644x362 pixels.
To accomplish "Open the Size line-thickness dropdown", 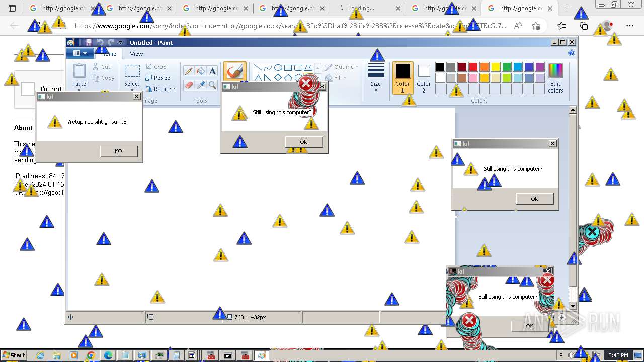I will (376, 78).
